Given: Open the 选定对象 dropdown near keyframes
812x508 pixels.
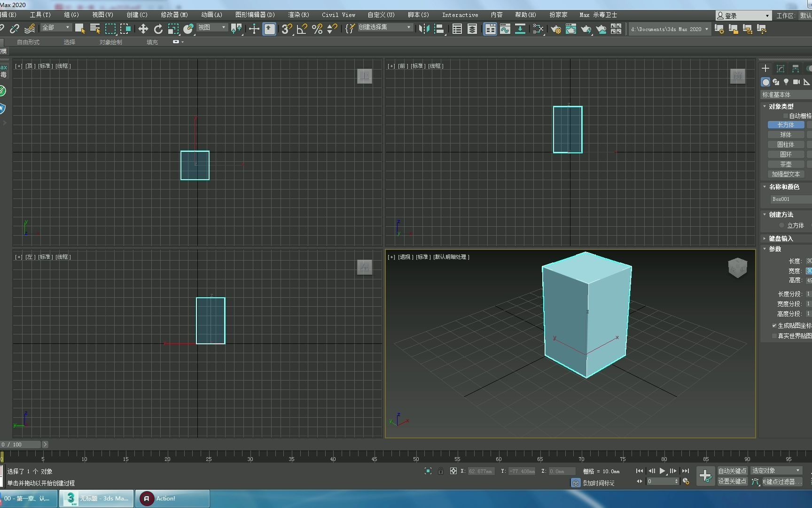Looking at the screenshot, I should pyautogui.click(x=776, y=470).
